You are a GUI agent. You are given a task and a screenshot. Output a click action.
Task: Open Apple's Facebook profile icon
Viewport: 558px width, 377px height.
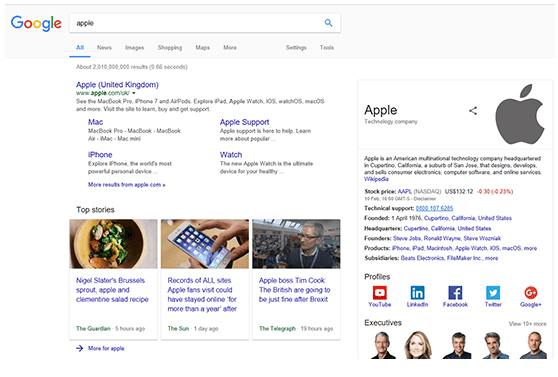point(455,293)
